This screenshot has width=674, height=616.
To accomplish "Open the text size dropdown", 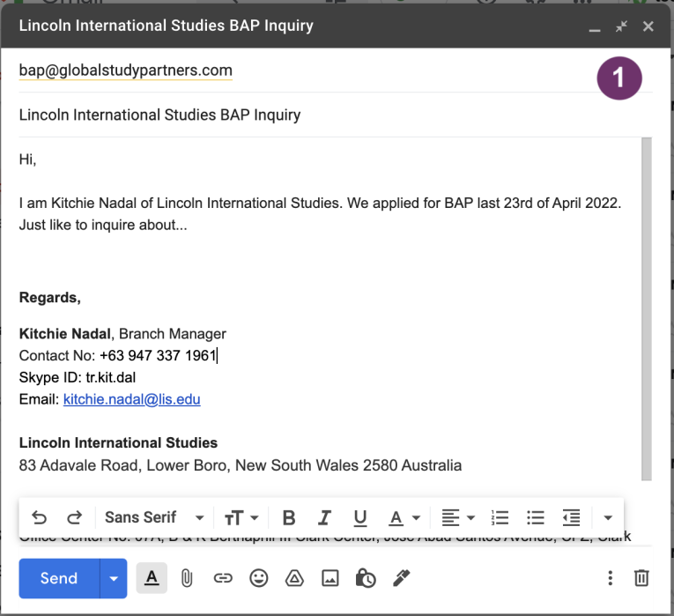I will 241,517.
